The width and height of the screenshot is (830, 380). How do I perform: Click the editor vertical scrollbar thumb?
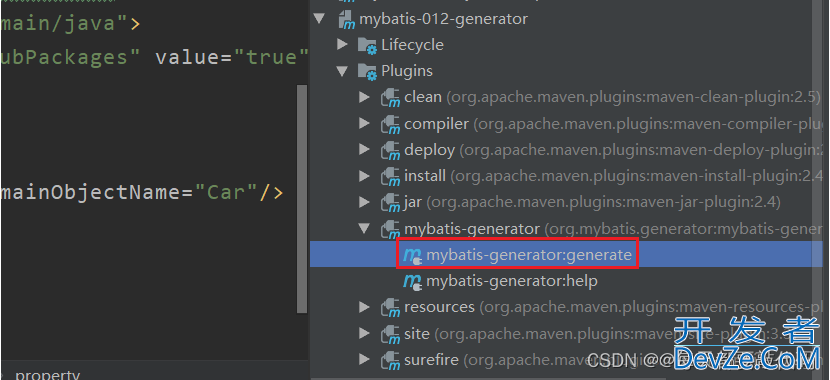(302, 198)
